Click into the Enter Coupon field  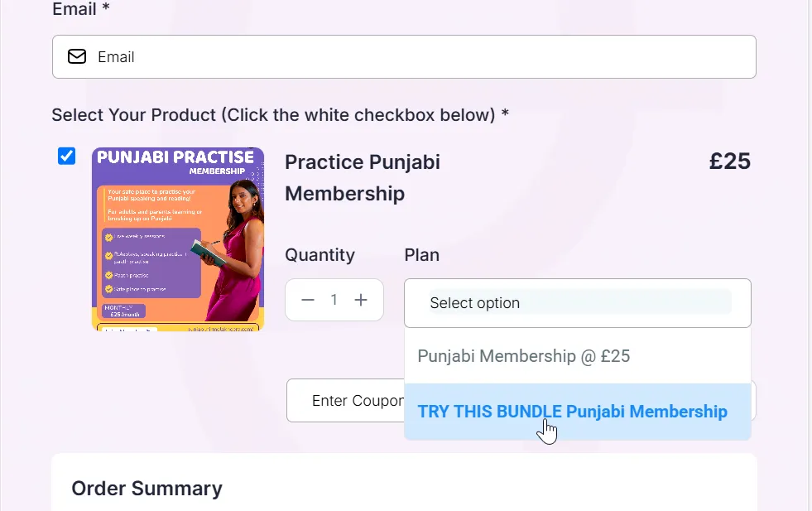point(345,401)
